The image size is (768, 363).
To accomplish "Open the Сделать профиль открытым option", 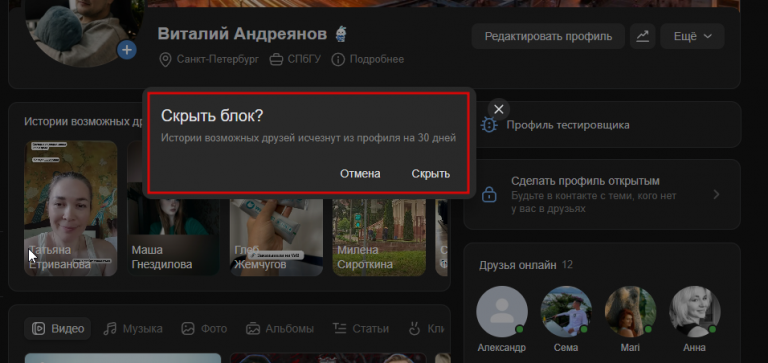I will pos(602,194).
